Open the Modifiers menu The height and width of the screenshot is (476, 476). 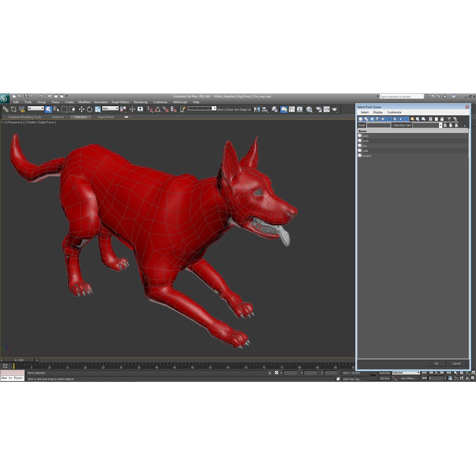(x=84, y=102)
